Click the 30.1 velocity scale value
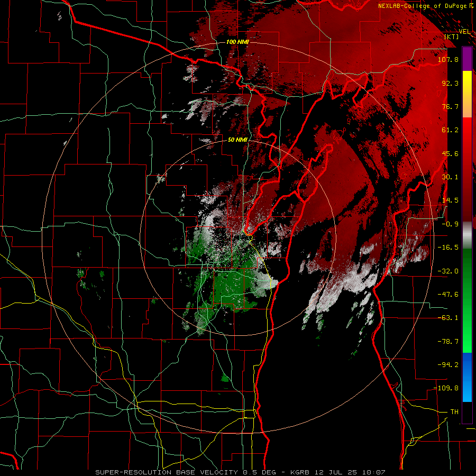Screen dimensions: 476x476 pyautogui.click(x=450, y=177)
